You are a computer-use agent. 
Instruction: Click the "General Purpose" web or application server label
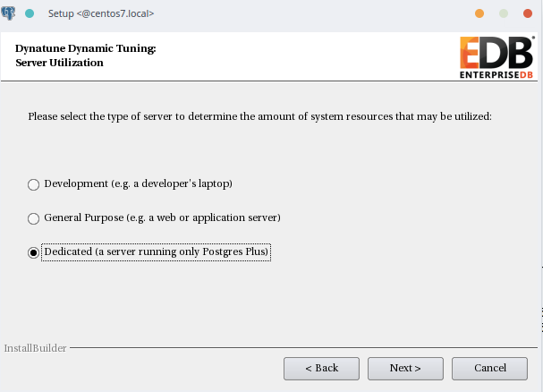[162, 217]
